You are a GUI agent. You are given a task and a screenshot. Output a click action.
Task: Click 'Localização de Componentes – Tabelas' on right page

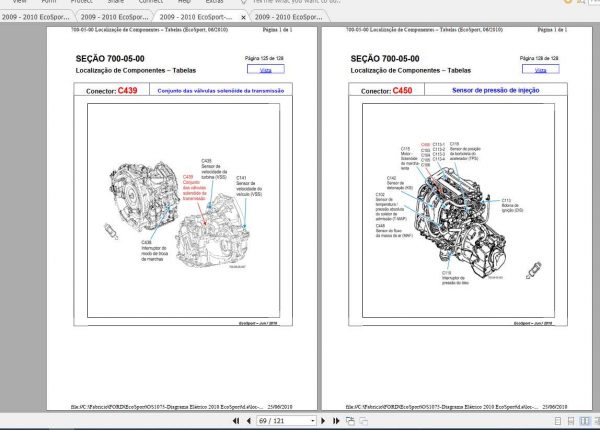(411, 70)
